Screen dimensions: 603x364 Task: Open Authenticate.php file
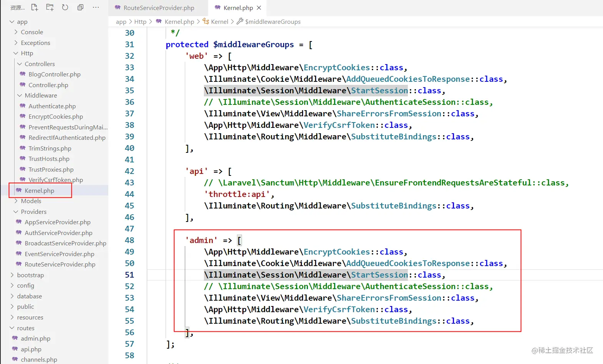coord(52,106)
